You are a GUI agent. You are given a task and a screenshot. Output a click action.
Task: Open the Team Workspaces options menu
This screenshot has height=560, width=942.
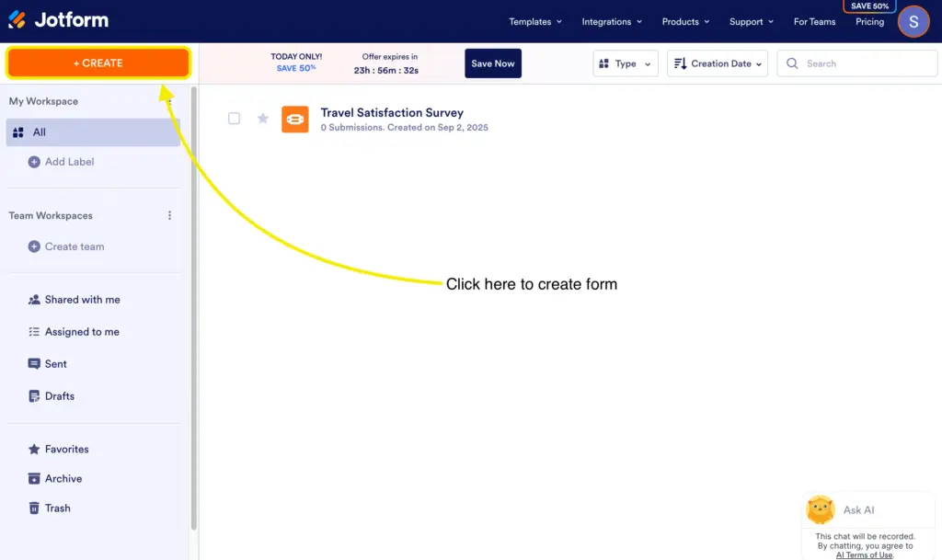[169, 215]
